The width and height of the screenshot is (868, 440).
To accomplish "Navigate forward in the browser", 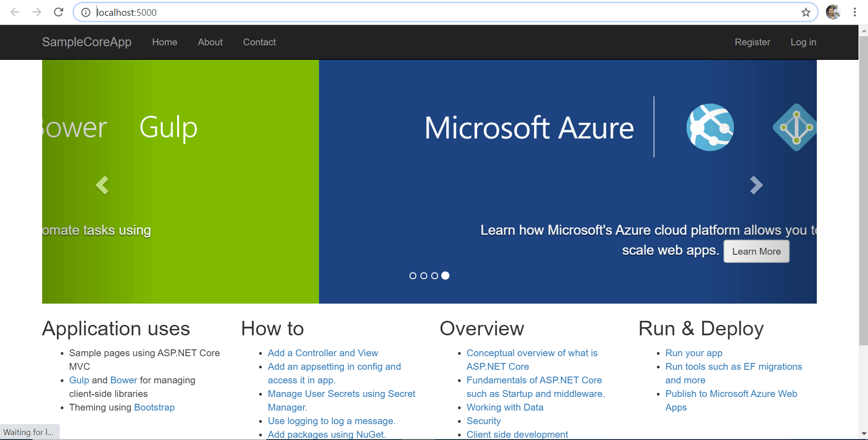I will point(37,12).
